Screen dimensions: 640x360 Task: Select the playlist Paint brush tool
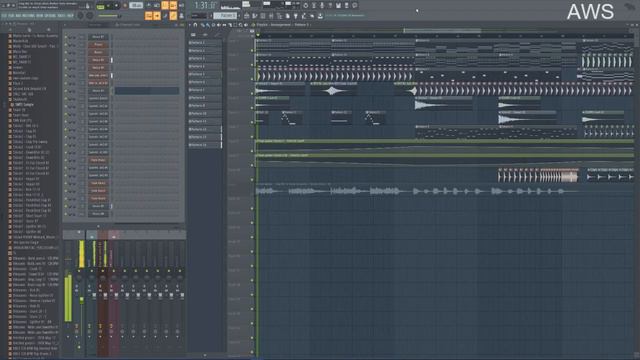[x=207, y=25]
